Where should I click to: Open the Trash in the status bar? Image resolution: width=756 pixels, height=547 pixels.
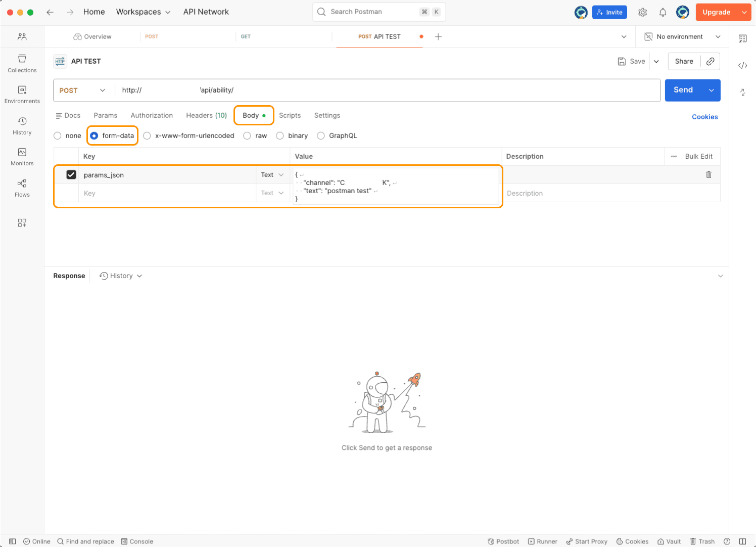[702, 541]
